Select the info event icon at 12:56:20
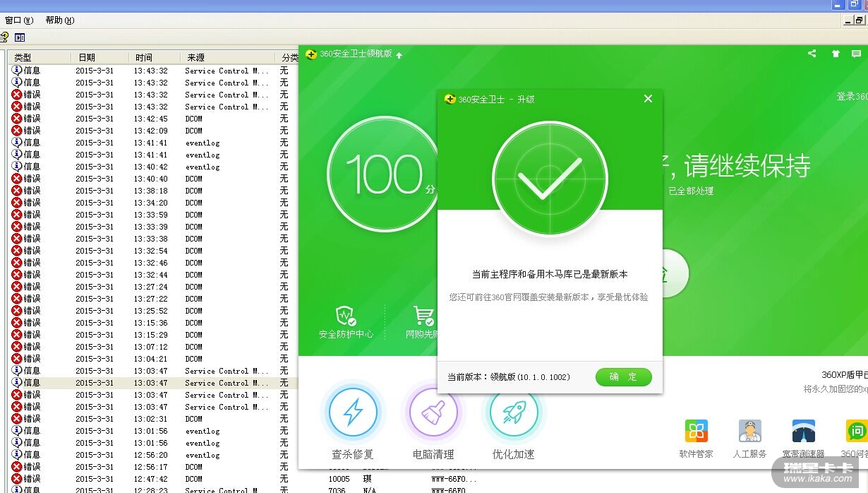 [x=17, y=455]
